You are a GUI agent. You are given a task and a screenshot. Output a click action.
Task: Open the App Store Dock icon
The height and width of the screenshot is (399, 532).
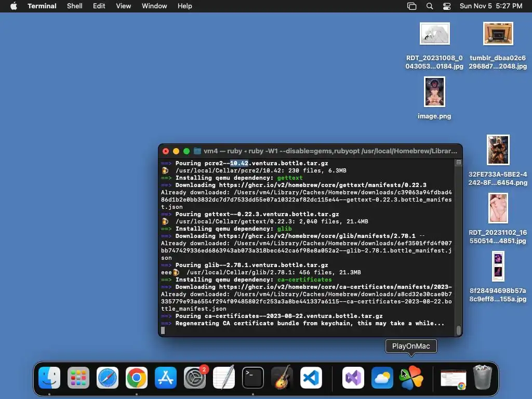(166, 378)
